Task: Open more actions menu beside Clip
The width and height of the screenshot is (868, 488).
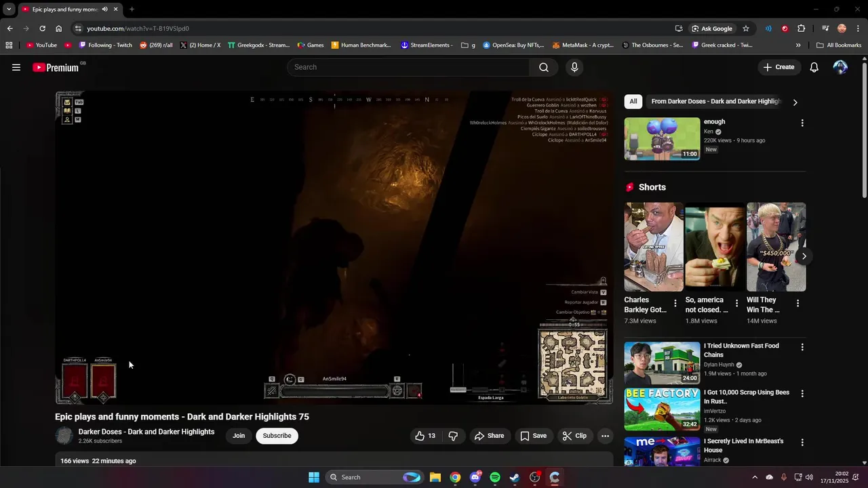Action: [606, 436]
